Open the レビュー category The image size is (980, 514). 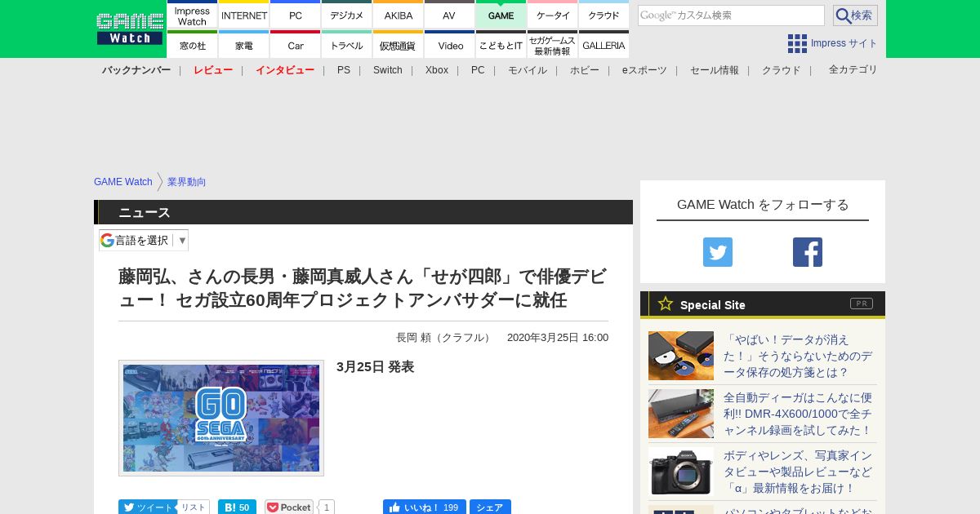tap(213, 70)
